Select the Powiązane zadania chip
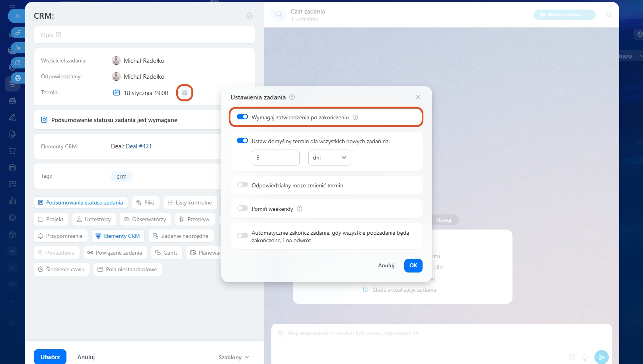 click(115, 253)
